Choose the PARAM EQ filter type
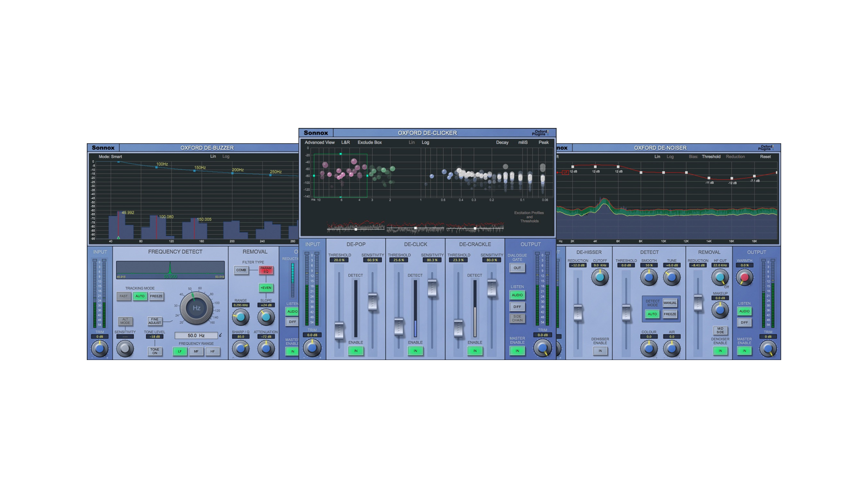The image size is (868, 488). 266,270
